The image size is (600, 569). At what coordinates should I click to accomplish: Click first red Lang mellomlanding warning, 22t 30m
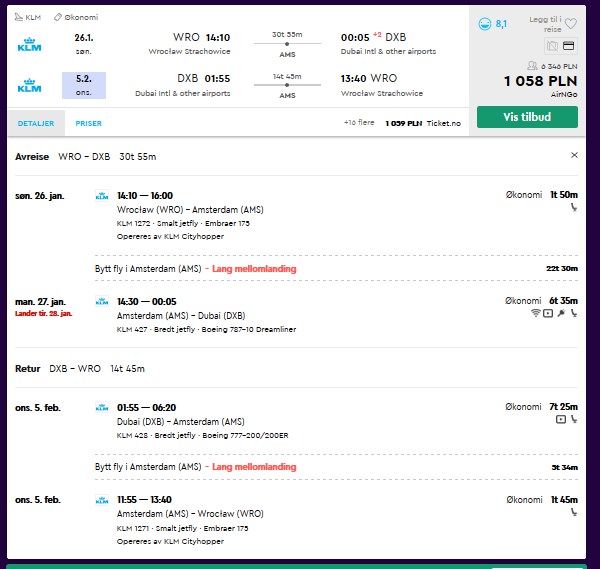click(254, 269)
